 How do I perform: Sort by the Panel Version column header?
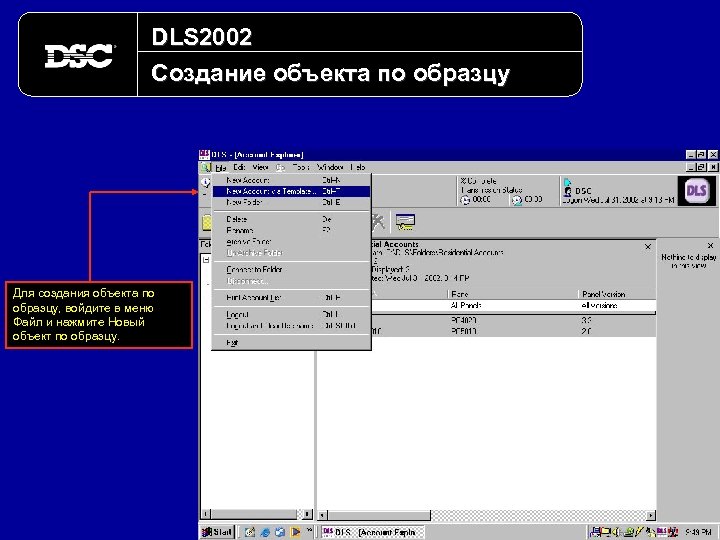(617, 294)
